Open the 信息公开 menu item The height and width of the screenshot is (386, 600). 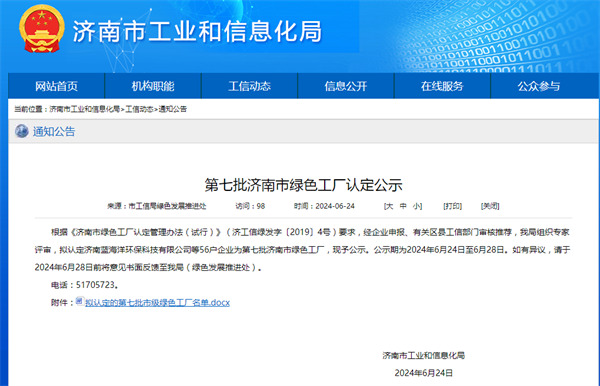point(346,86)
